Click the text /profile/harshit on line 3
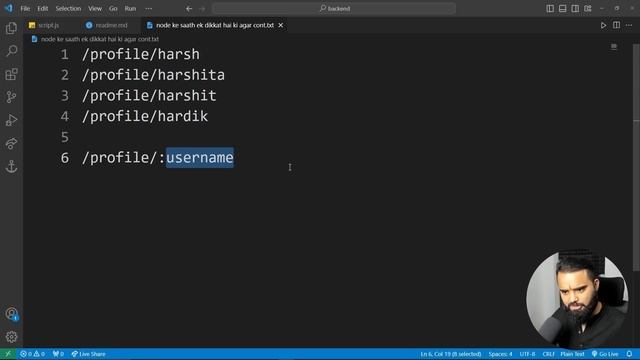Screen dimensions: 640x360 149,96
